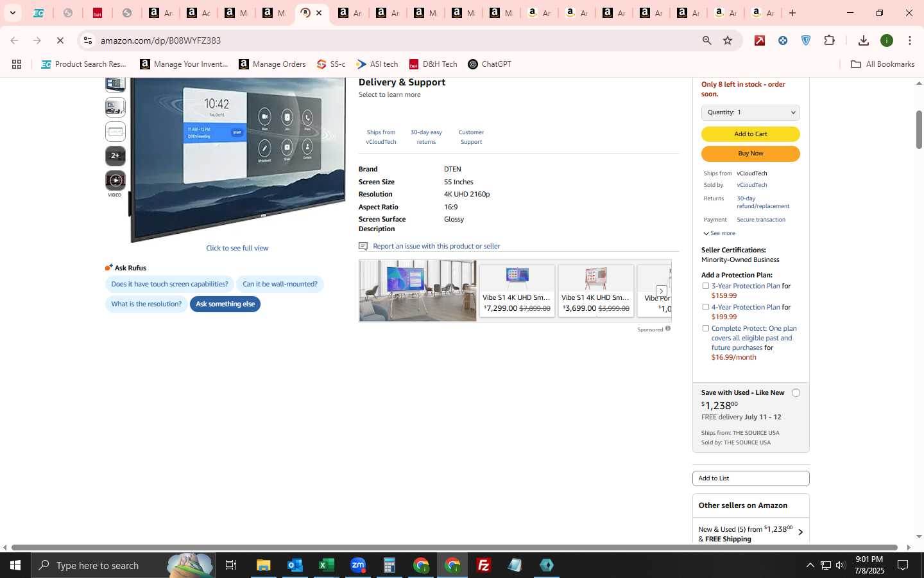Close the active Amazon tab
This screenshot has width=924, height=578.
click(x=319, y=13)
